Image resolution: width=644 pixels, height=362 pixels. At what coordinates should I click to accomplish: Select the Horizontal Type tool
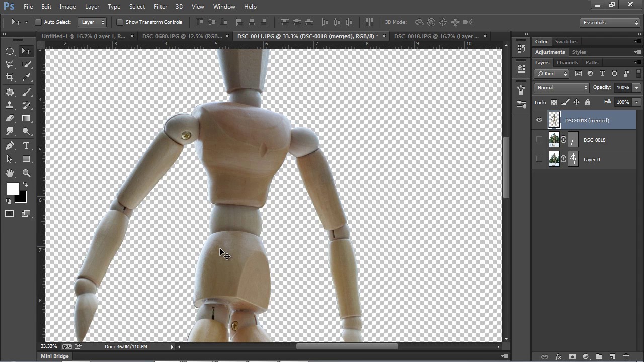coord(27,146)
